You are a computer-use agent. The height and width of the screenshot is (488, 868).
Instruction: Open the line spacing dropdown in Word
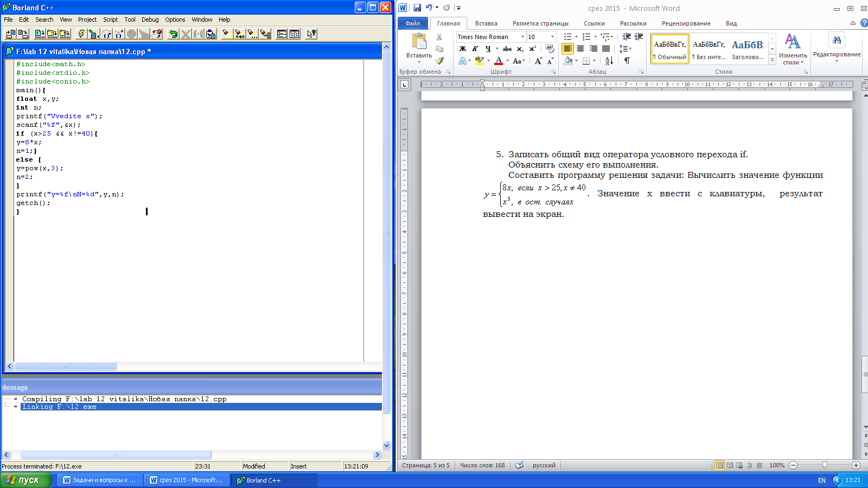[625, 49]
